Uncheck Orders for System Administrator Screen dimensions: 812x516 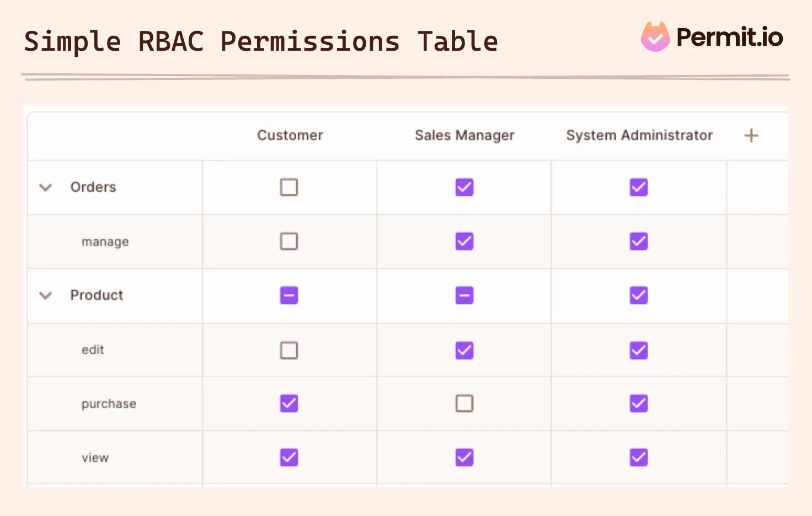(x=638, y=187)
